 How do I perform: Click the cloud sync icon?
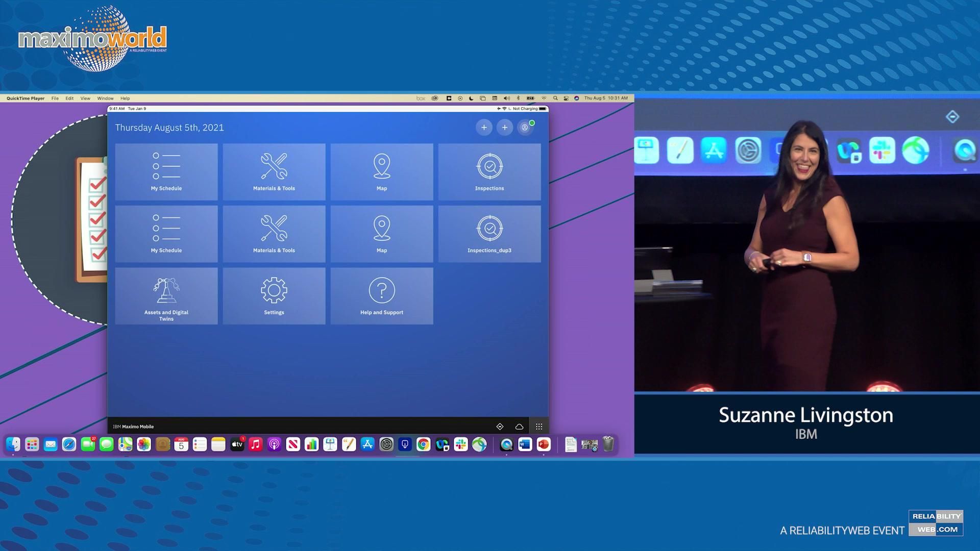(x=519, y=427)
